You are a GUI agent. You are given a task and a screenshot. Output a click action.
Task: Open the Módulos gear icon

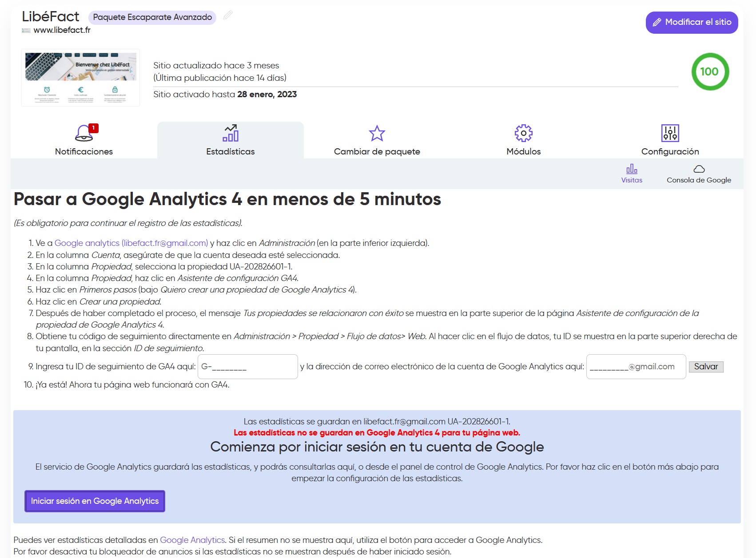(524, 133)
